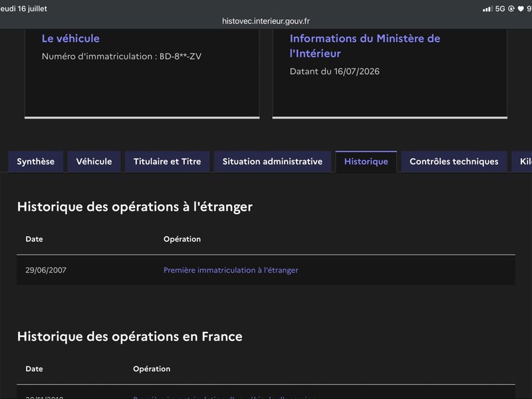This screenshot has height=399, width=532.
Task: Select the Historique tab
Action: point(366,162)
